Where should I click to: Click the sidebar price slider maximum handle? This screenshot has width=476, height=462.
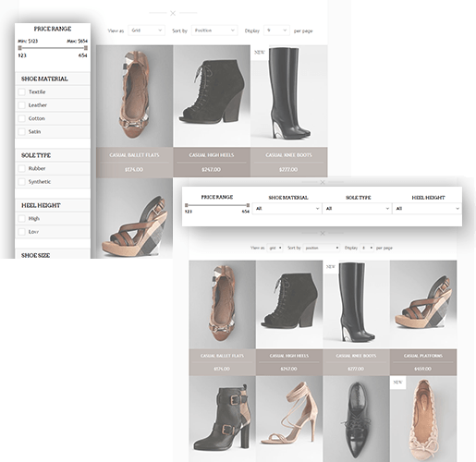(x=86, y=48)
